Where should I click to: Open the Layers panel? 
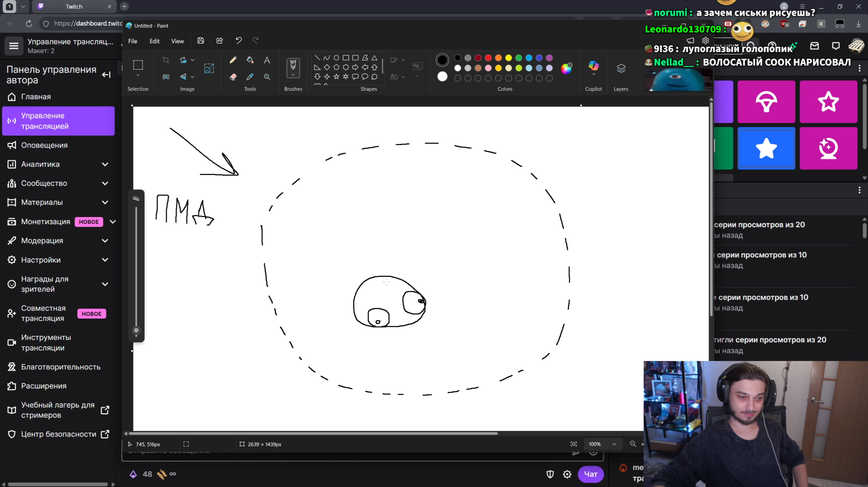point(621,69)
